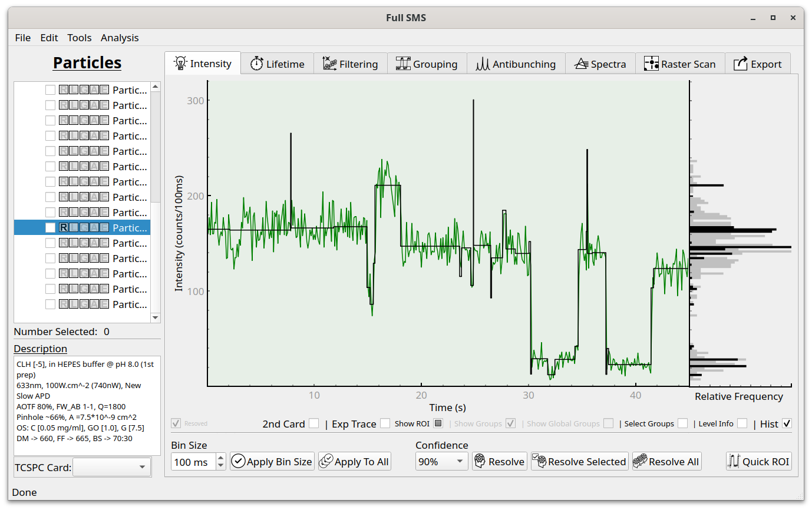
Task: Open the Edit menu
Action: click(x=49, y=38)
